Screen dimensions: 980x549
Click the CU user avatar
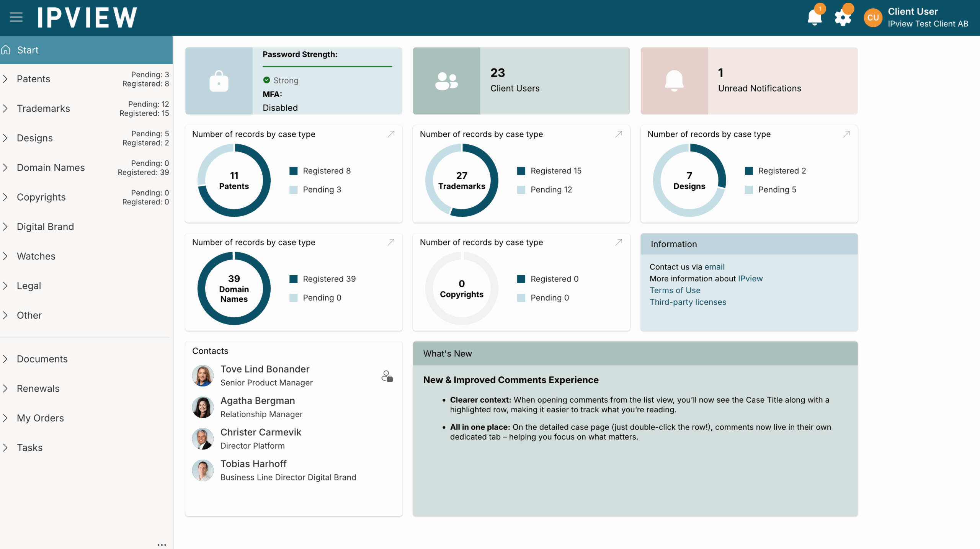[x=873, y=18]
